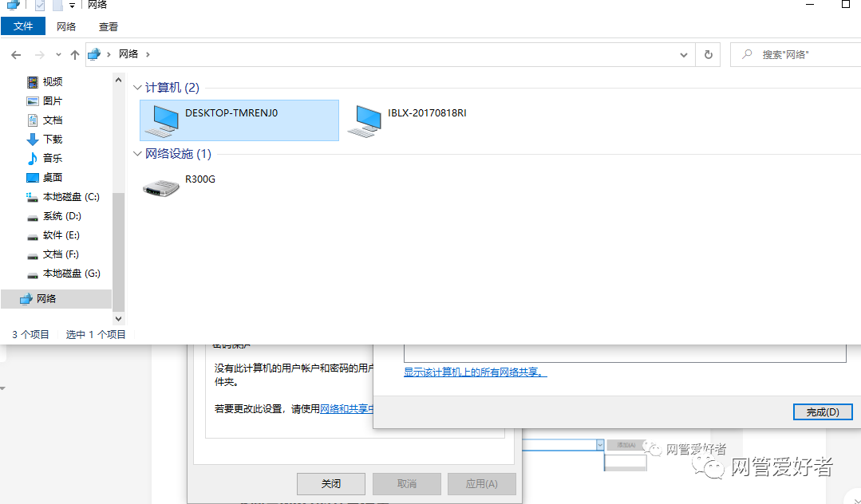Open 本地磁盘 (C:) in sidebar

70,197
